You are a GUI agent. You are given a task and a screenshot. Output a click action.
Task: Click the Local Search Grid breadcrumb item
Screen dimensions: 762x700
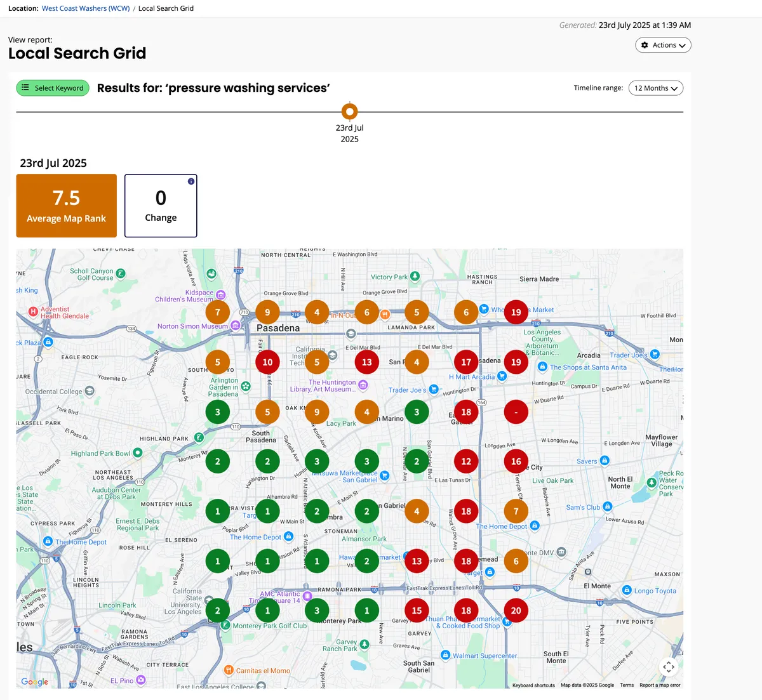click(166, 8)
